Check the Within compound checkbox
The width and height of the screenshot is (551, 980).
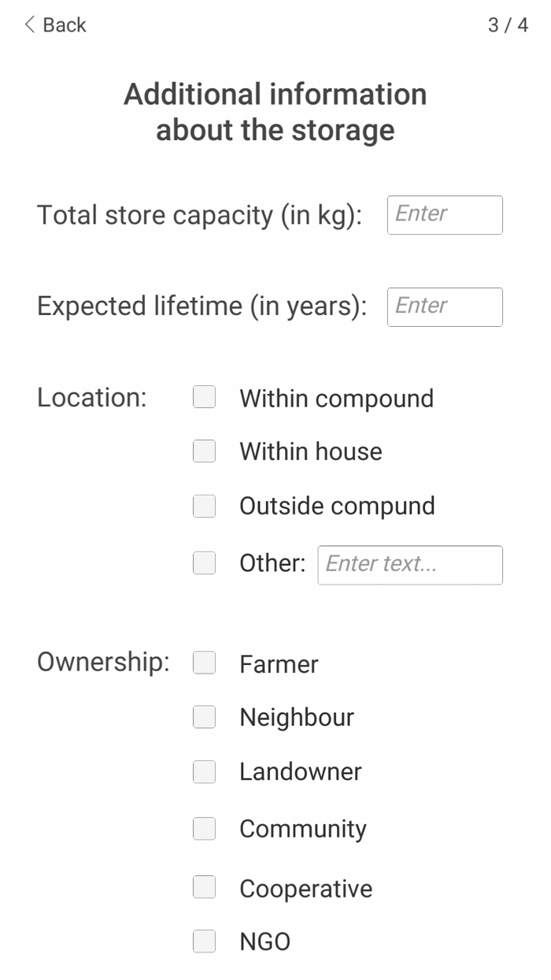pos(204,397)
